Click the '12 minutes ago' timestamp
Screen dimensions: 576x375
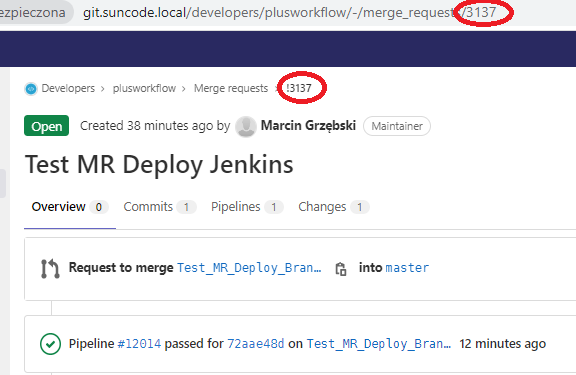(503, 344)
